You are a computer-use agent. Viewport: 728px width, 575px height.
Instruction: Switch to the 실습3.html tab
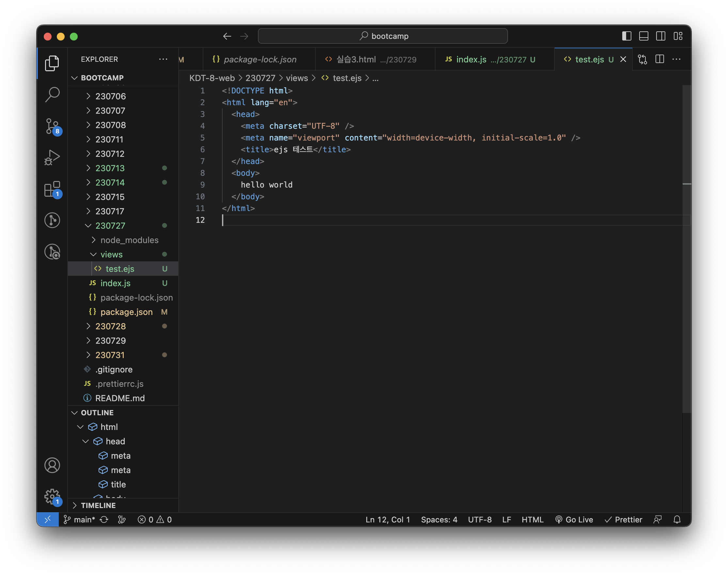[375, 59]
